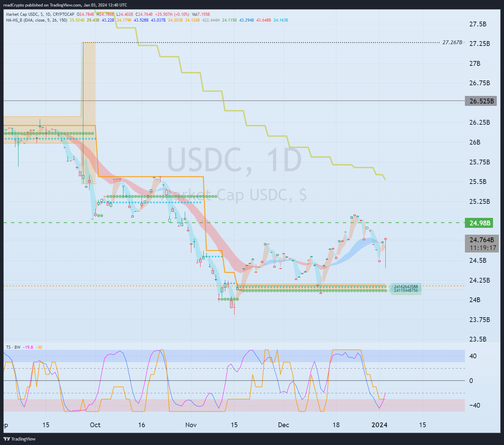Click the orange TS-BW value -30
Viewport: 504px width, 445px height.
pyautogui.click(x=39, y=347)
